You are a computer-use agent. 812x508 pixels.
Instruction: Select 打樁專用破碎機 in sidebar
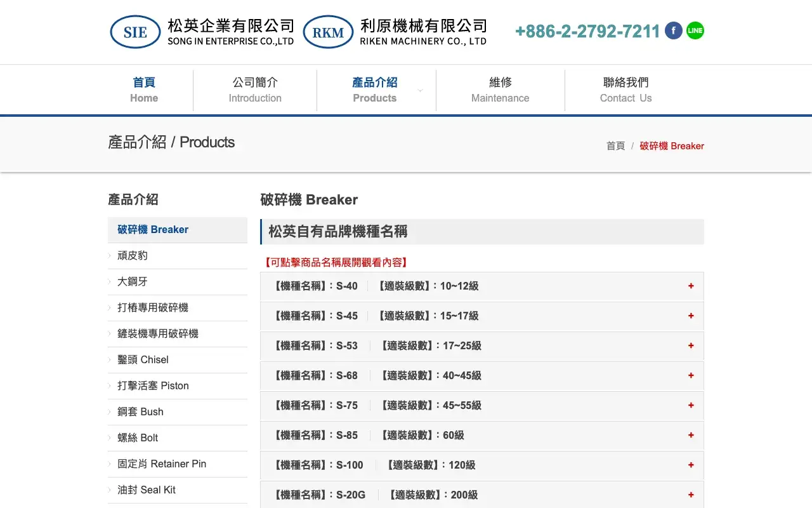point(178,308)
